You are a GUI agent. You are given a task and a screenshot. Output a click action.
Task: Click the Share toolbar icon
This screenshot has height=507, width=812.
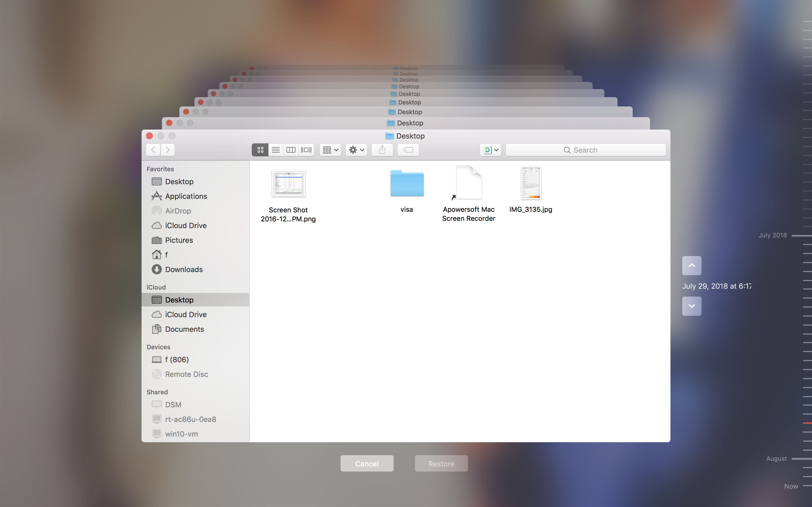382,150
